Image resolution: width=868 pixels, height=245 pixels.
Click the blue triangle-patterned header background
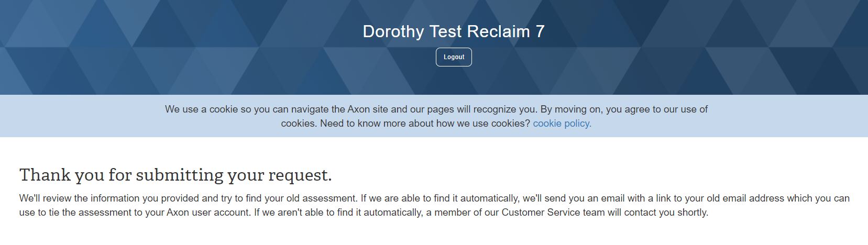coord(157,47)
